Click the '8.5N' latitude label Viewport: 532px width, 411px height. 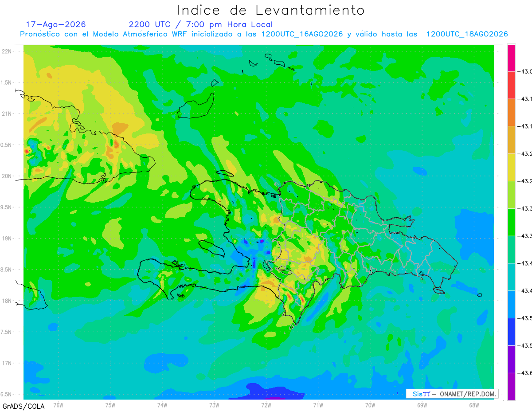pyautogui.click(x=6, y=270)
